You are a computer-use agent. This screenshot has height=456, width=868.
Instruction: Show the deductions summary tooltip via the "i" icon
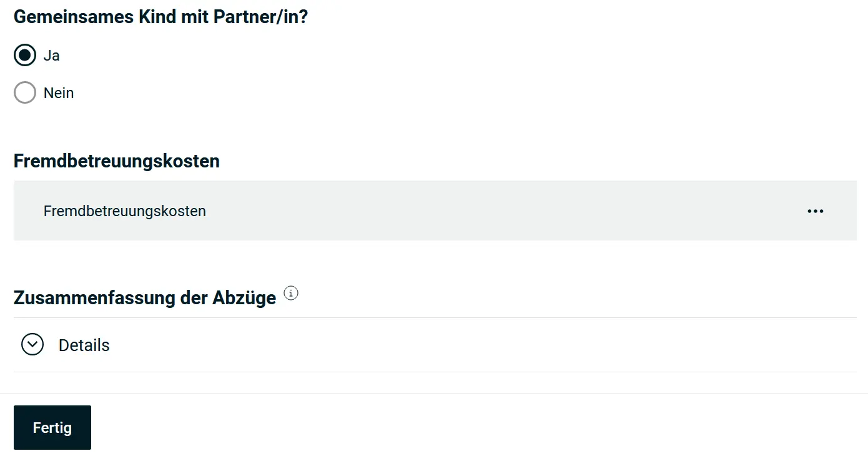291,293
